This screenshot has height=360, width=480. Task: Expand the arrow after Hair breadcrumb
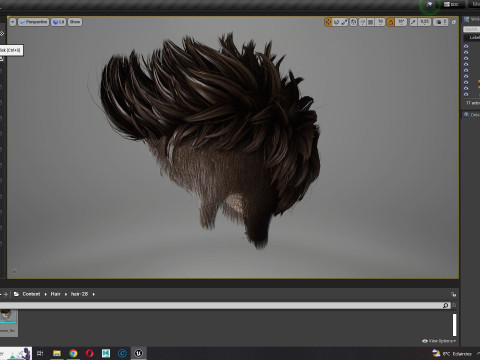click(x=66, y=294)
